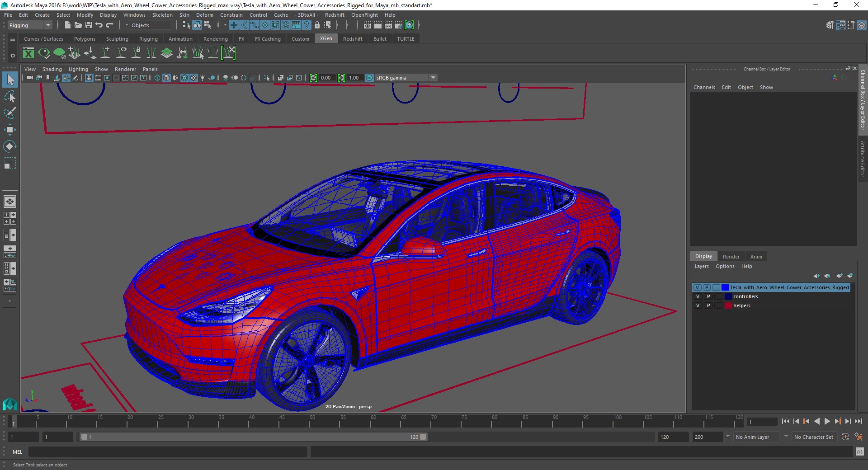Viewport: 868px width, 470px height.
Task: Click the red helpers layer color swatch
Action: [728, 305]
